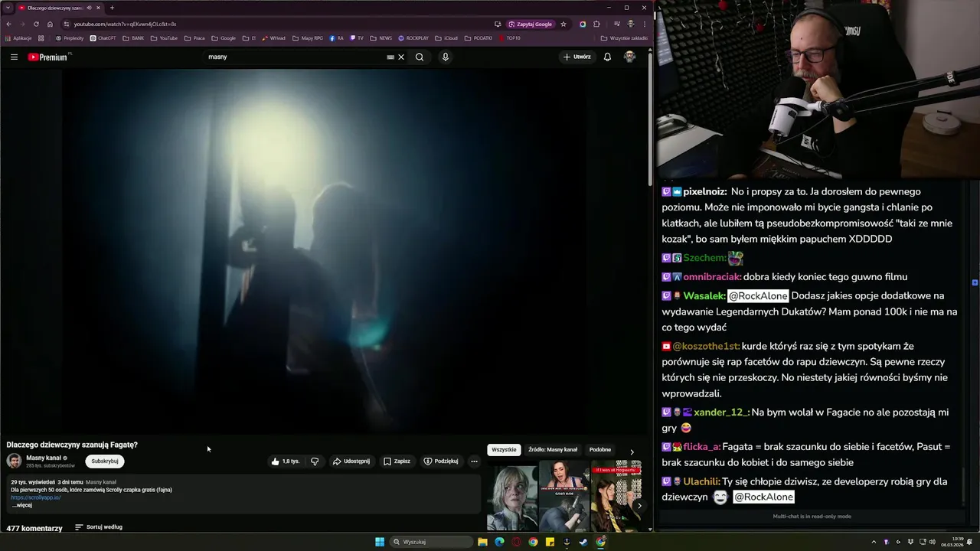The height and width of the screenshot is (551, 980).
Task: Open Steam from the taskbar
Action: pyautogui.click(x=583, y=542)
